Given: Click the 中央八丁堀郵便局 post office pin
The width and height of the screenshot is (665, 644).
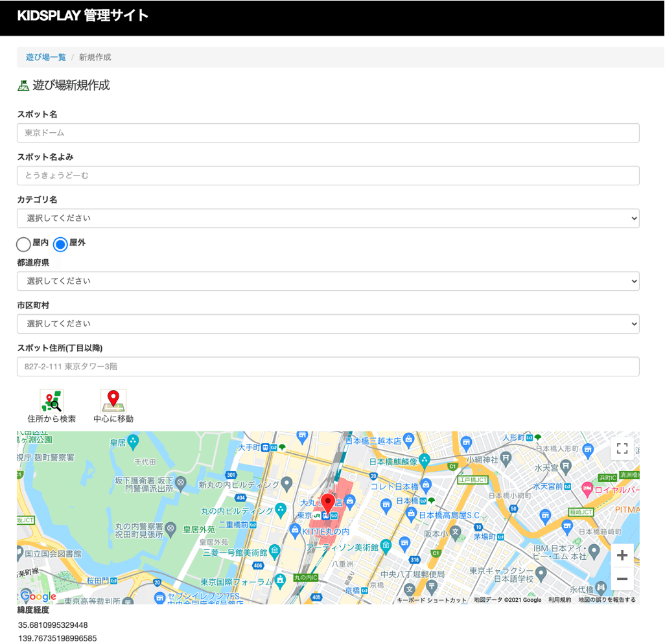Looking at the screenshot, I should point(432,587).
